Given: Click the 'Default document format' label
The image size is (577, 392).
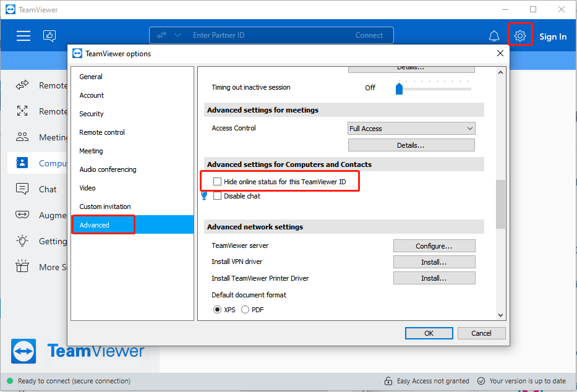Looking at the screenshot, I should click(x=249, y=295).
